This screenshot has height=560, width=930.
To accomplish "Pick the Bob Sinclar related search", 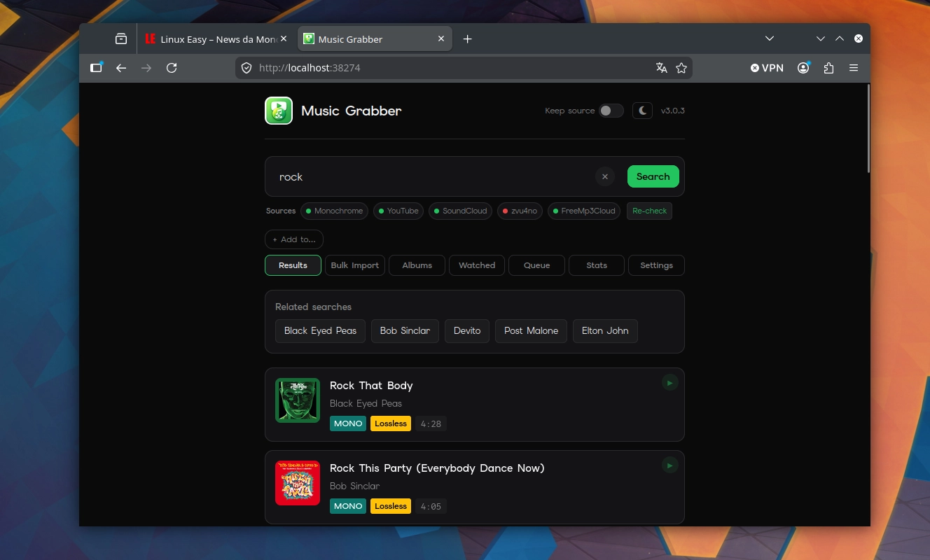I will coord(405,330).
